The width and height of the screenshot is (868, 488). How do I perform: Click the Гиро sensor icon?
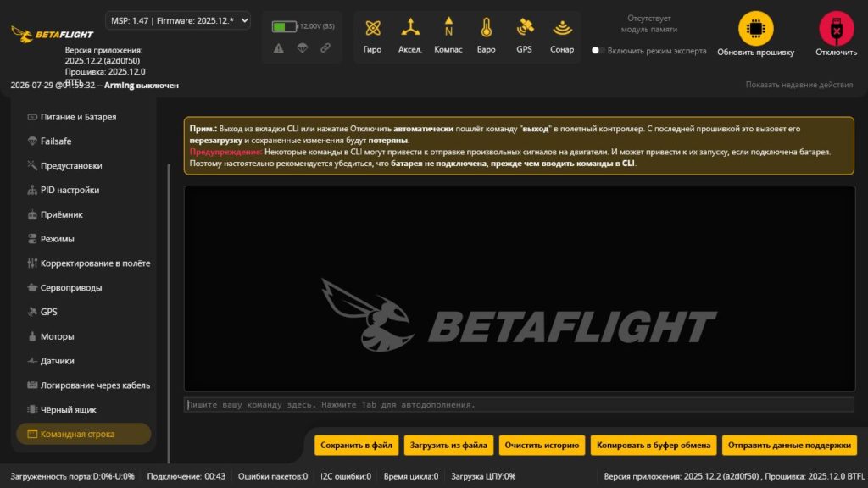pos(373,28)
